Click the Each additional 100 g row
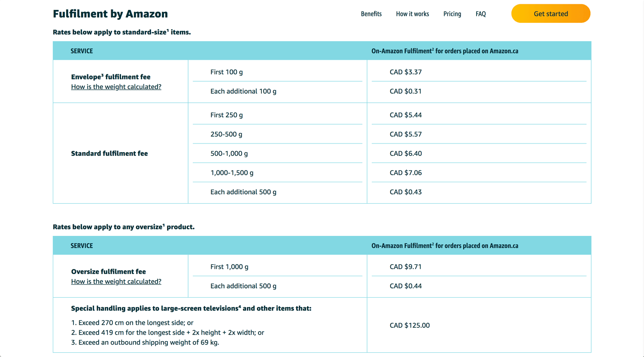 coord(243,91)
